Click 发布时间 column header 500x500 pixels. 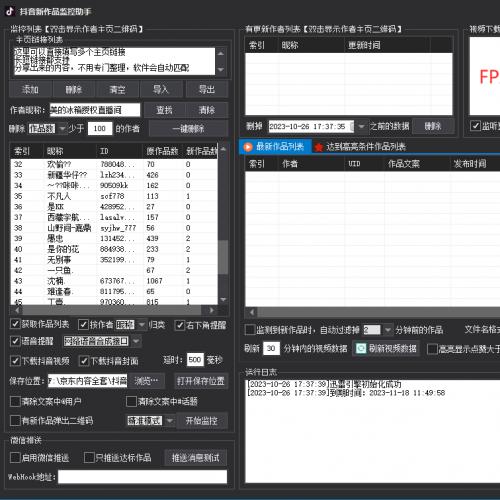475,164
